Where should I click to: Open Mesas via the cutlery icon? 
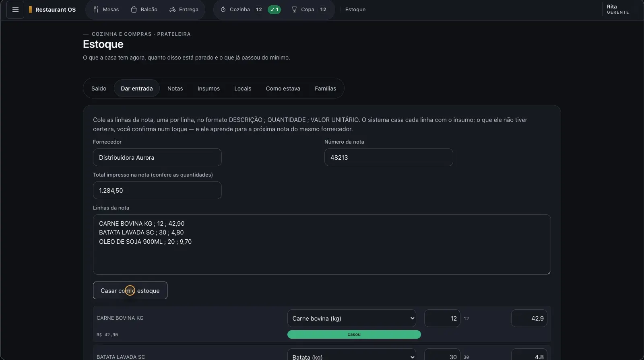point(96,10)
